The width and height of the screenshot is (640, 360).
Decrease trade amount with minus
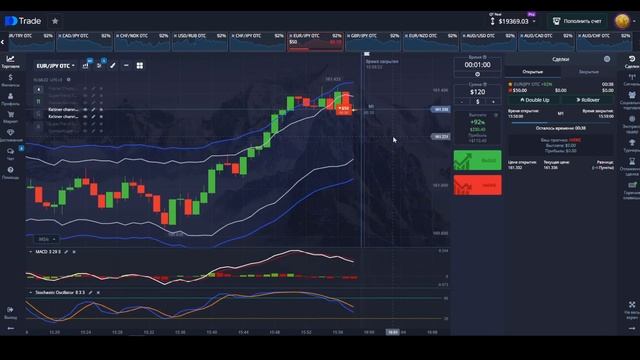462,101
